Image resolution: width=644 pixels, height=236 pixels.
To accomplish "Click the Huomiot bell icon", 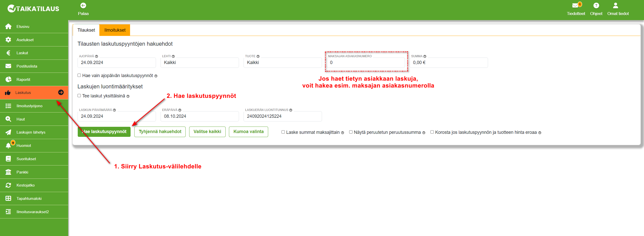I will tap(8, 146).
